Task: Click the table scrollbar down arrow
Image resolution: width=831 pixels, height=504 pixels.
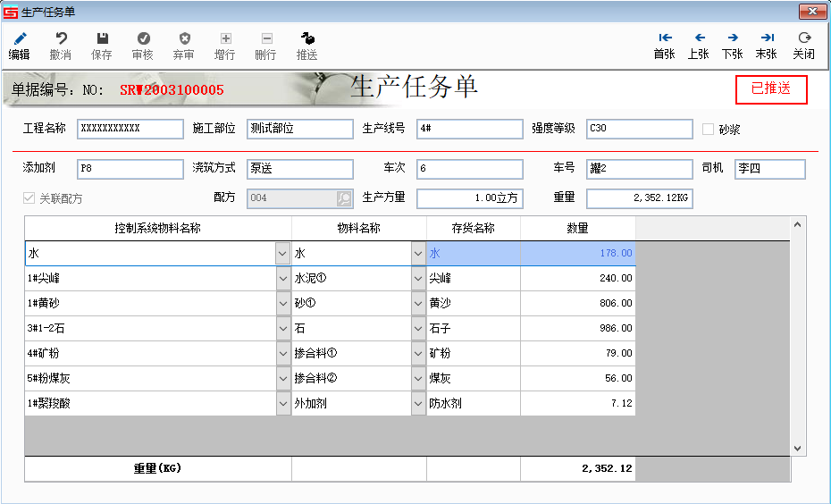Action: (x=798, y=448)
